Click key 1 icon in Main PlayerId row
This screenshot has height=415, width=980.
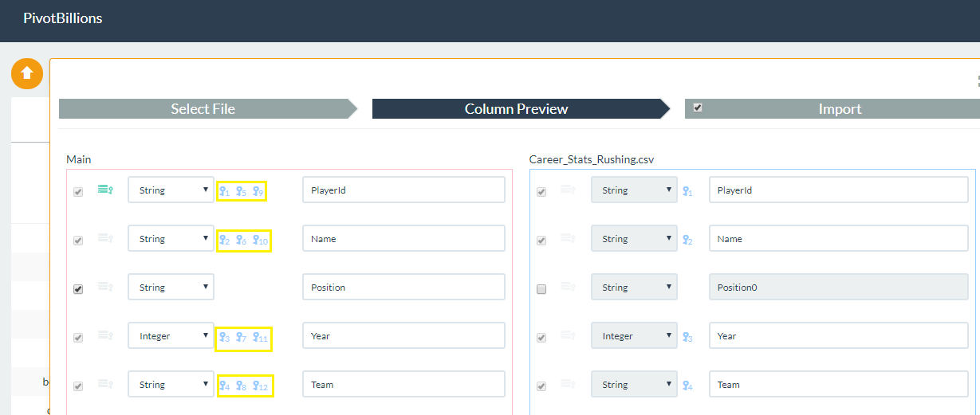click(x=224, y=191)
